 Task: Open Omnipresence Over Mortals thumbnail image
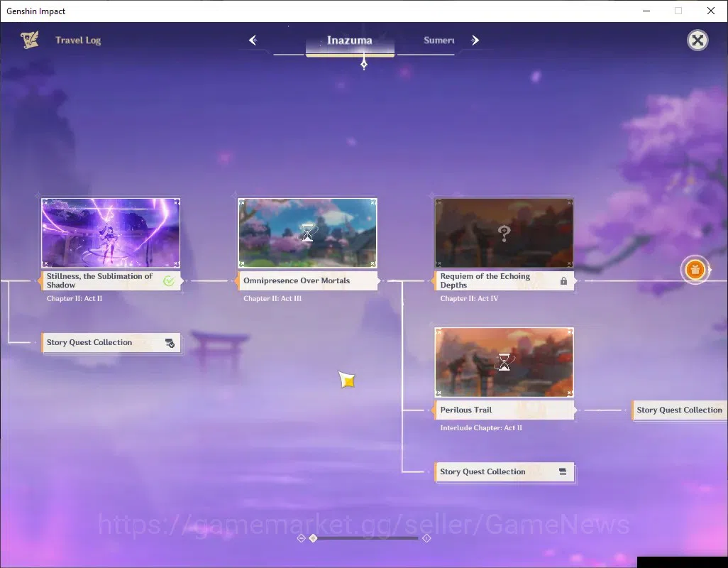point(307,233)
